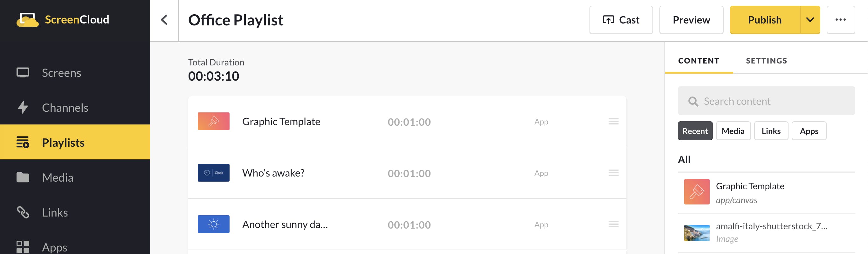
Task: Select the Playlists sidebar item
Action: (75, 142)
